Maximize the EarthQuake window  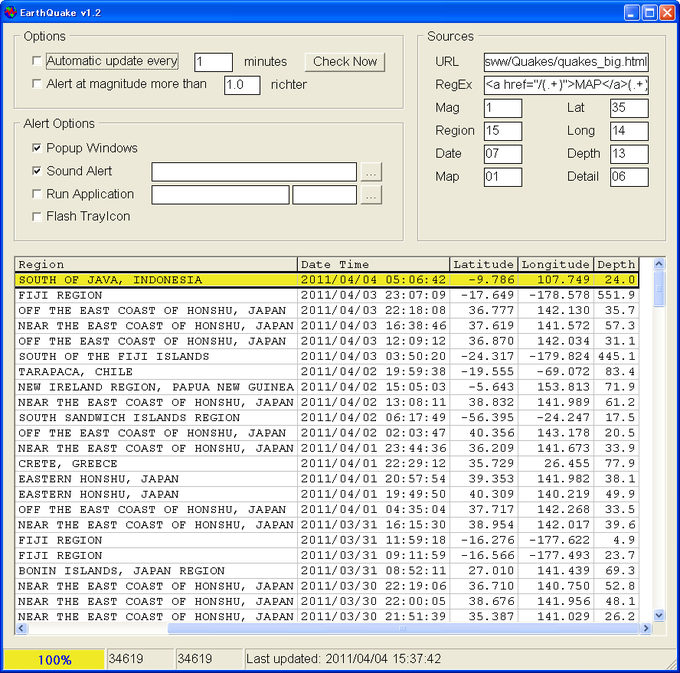click(x=649, y=13)
